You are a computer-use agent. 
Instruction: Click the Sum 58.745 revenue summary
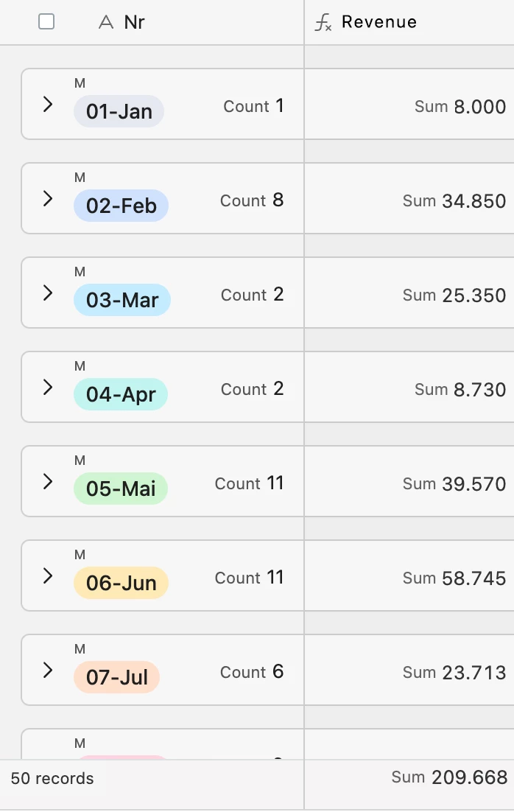click(x=454, y=578)
